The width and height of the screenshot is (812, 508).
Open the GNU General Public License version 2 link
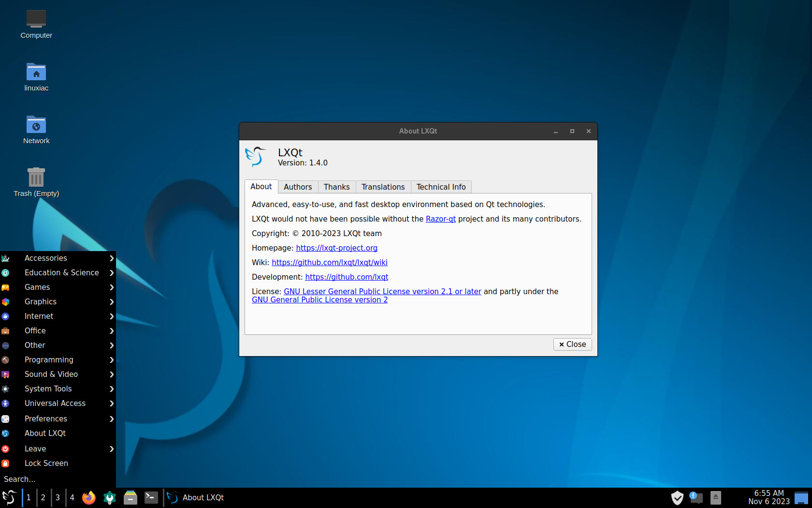point(319,300)
